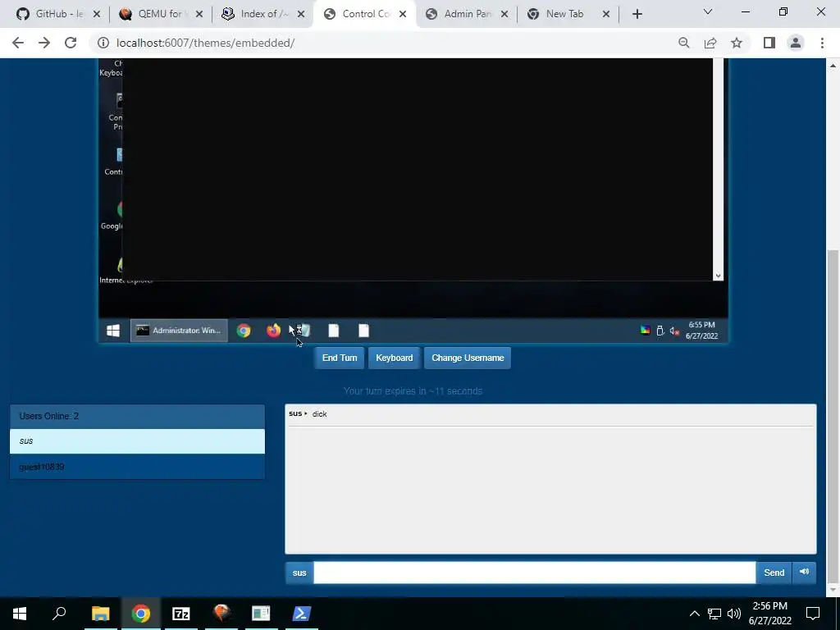840x630 pixels.
Task: Select user sus in online list
Action: 137,441
